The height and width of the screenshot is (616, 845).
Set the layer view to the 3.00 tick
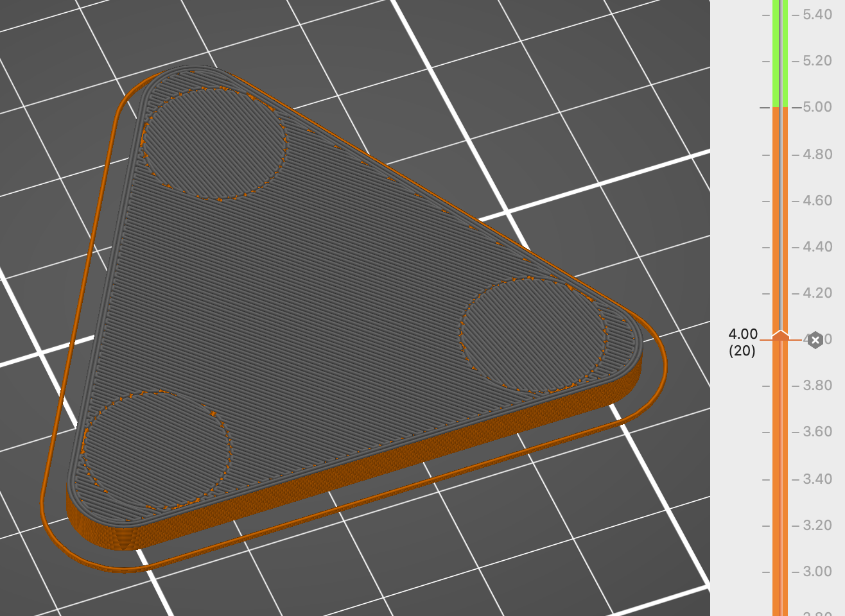(x=817, y=572)
